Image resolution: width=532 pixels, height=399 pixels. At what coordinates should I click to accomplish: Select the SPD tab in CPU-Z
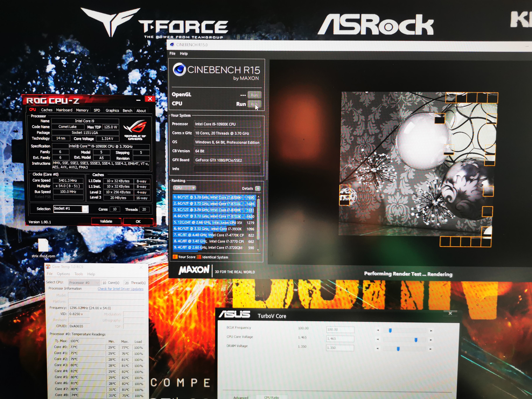coord(97,110)
